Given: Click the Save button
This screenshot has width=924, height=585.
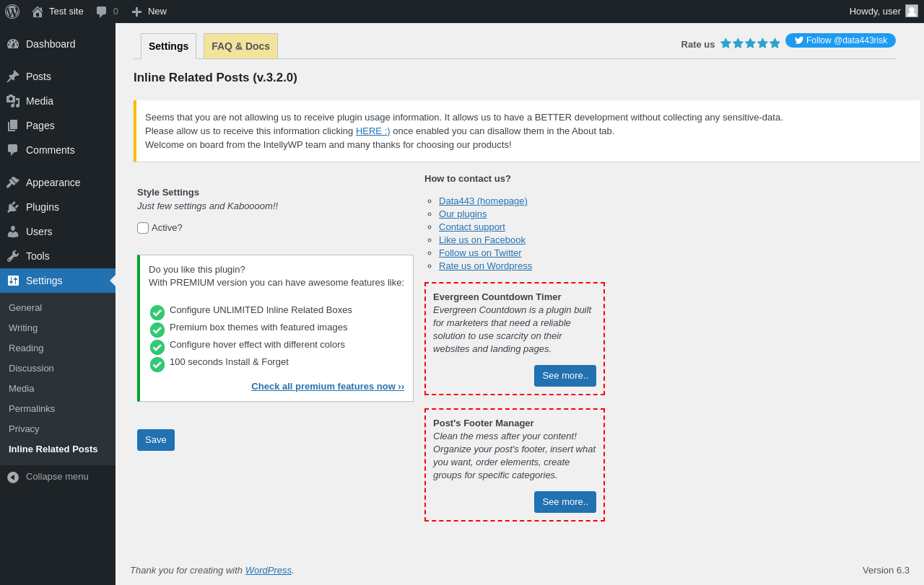Looking at the screenshot, I should 156,440.
